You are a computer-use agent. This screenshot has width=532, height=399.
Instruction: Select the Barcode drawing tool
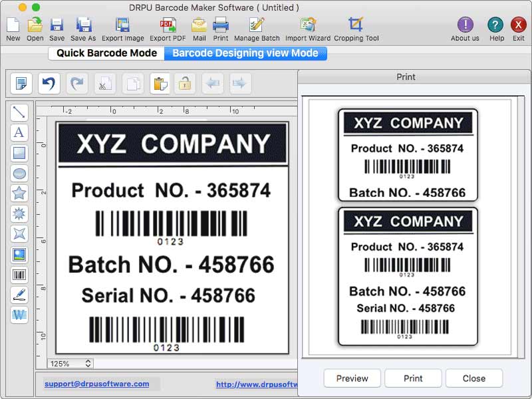19,274
